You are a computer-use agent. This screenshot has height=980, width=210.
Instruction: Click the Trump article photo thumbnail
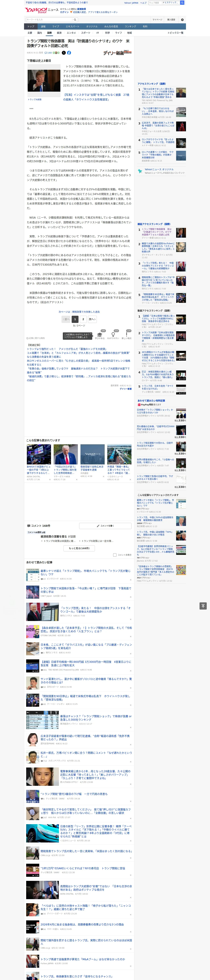pyautogui.click(x=44, y=81)
